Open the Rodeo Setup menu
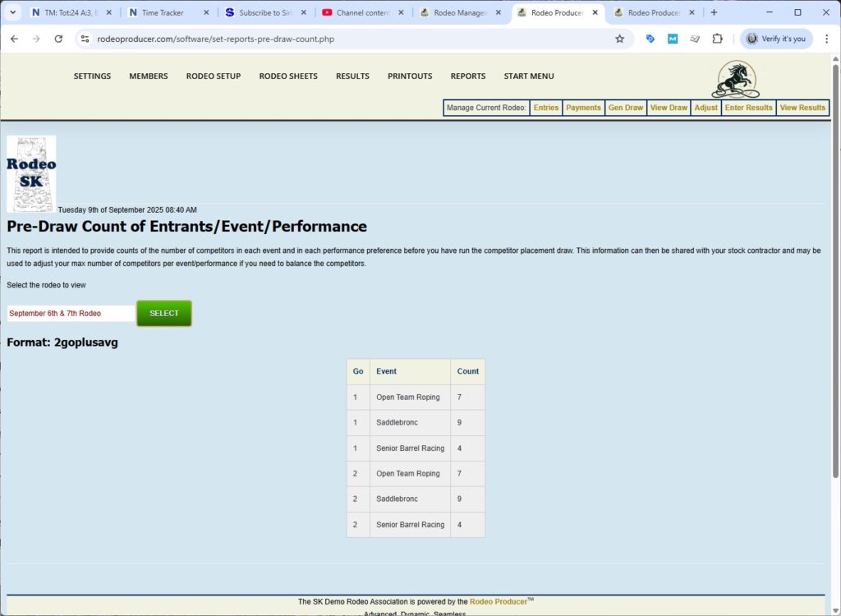841x616 pixels. pos(213,76)
